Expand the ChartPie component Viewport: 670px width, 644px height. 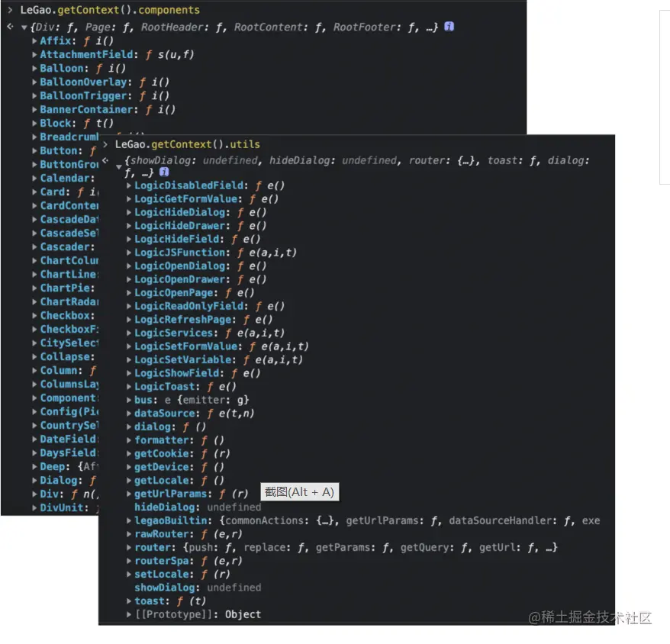click(x=34, y=288)
